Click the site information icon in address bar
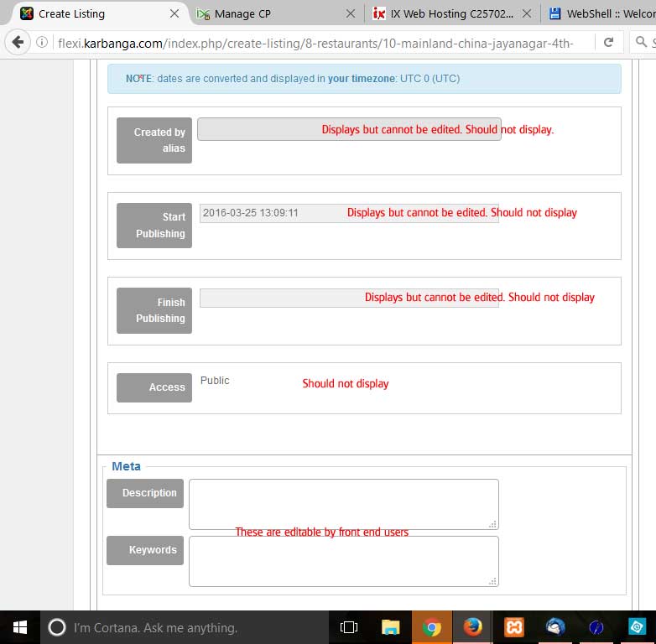The height and width of the screenshot is (644, 656). click(42, 43)
